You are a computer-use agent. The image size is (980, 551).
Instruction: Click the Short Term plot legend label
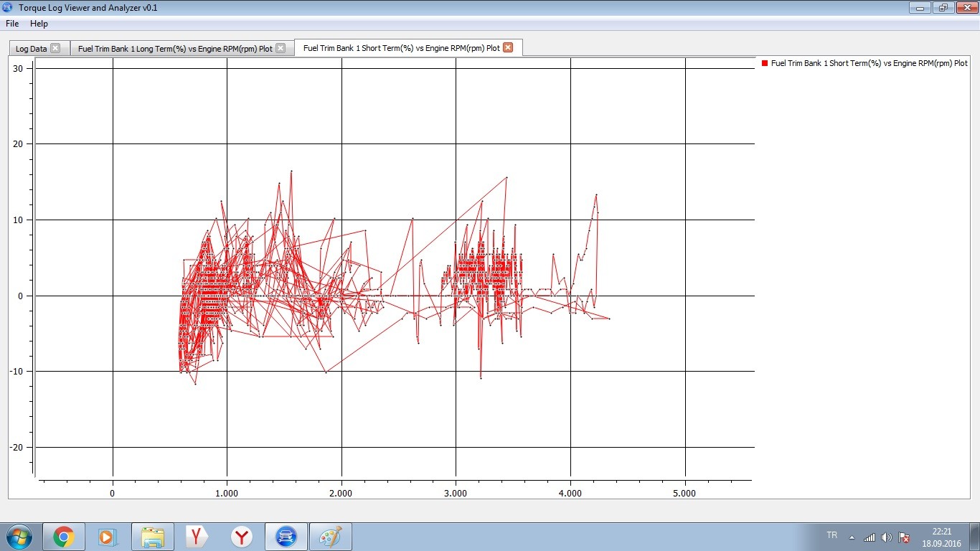pyautogui.click(x=869, y=64)
